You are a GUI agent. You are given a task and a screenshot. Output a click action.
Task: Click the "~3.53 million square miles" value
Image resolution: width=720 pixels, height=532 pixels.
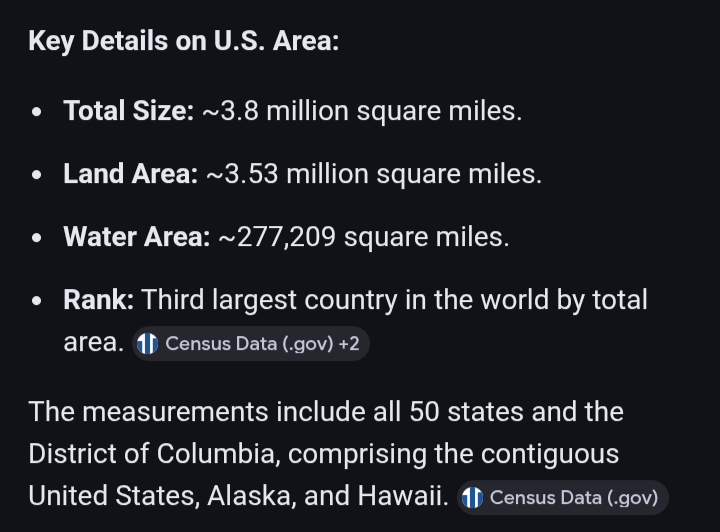click(x=374, y=174)
